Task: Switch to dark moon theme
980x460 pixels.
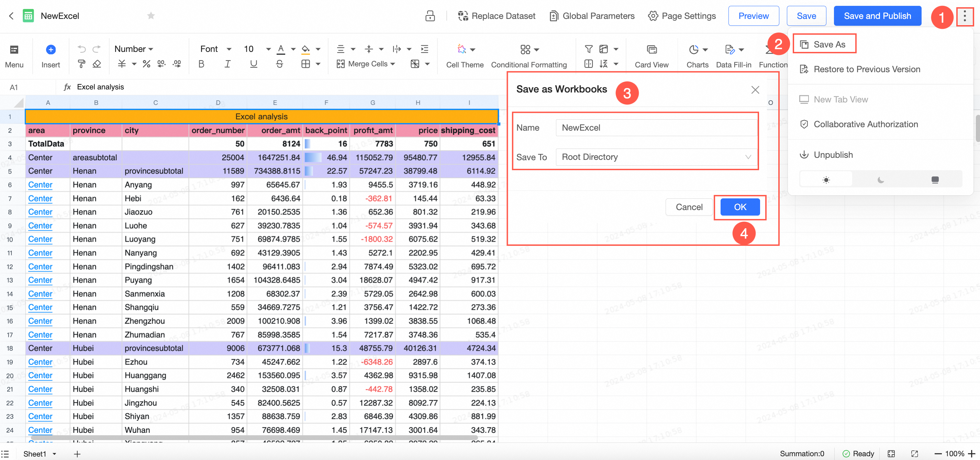Action: pyautogui.click(x=880, y=179)
